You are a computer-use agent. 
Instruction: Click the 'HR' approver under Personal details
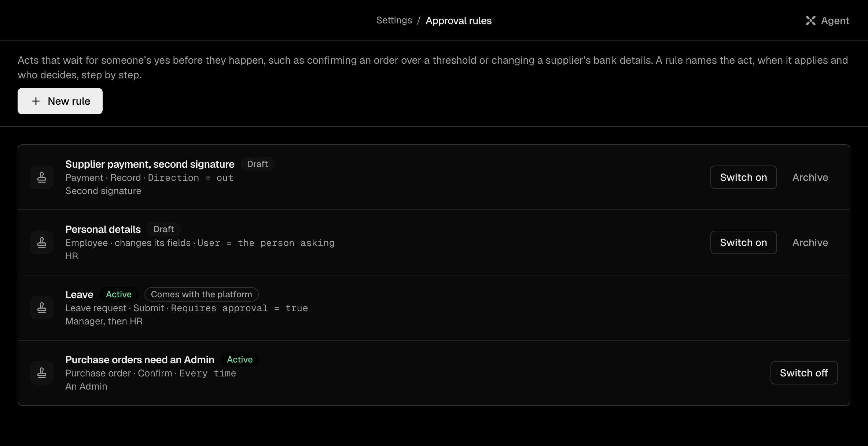[71, 256]
